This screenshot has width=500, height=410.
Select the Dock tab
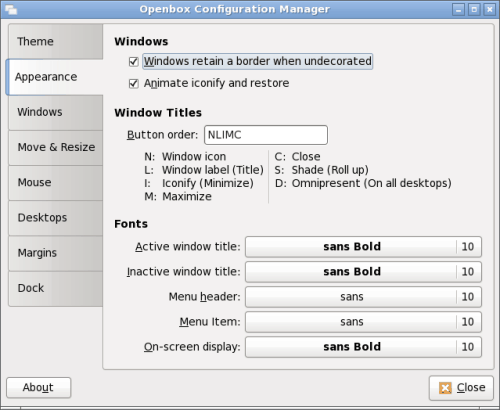point(55,288)
